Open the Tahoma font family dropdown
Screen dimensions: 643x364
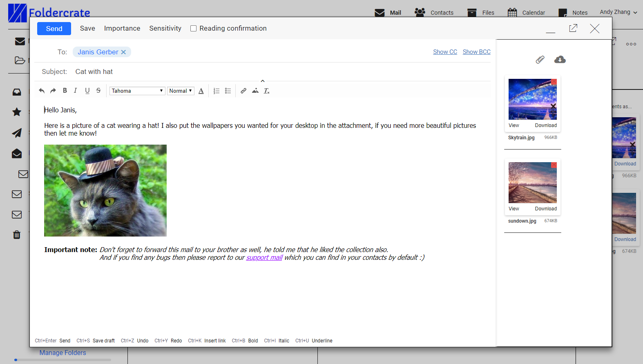pyautogui.click(x=137, y=91)
